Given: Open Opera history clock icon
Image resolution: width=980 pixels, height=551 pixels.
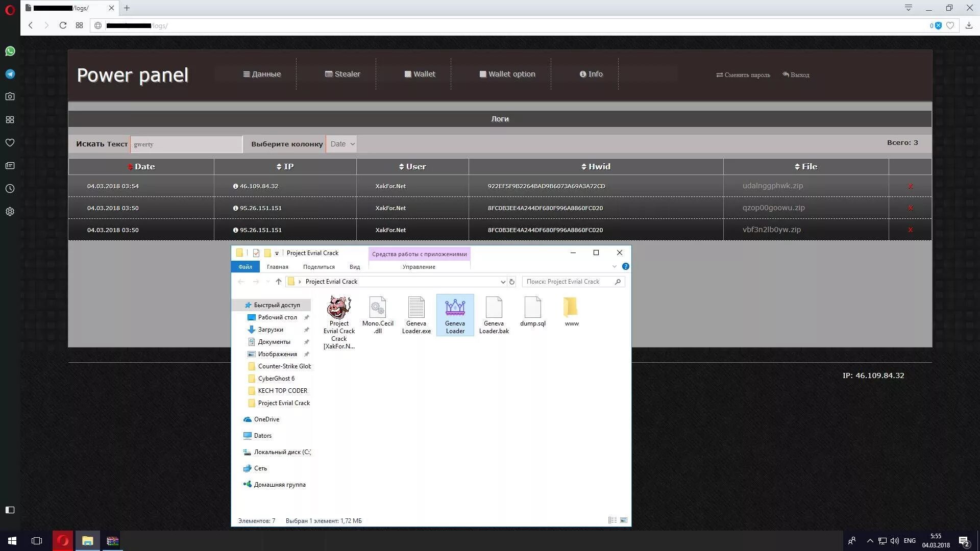Looking at the screenshot, I should 10,189.
